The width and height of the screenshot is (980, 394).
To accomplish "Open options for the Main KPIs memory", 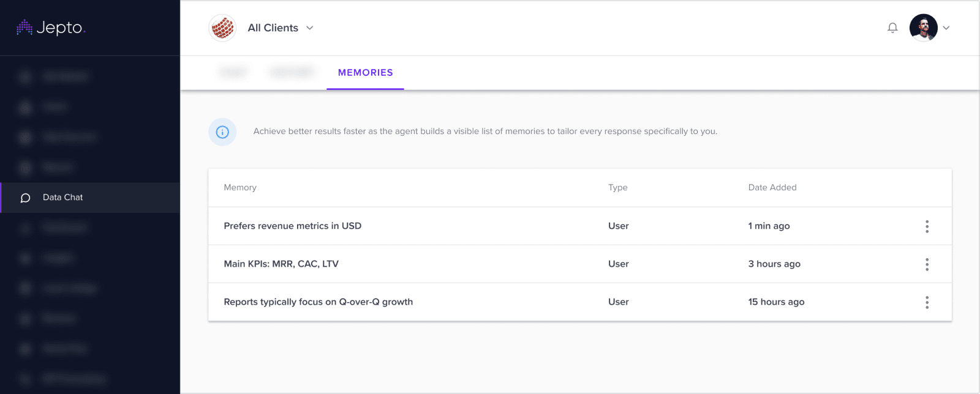I will tap(927, 264).
